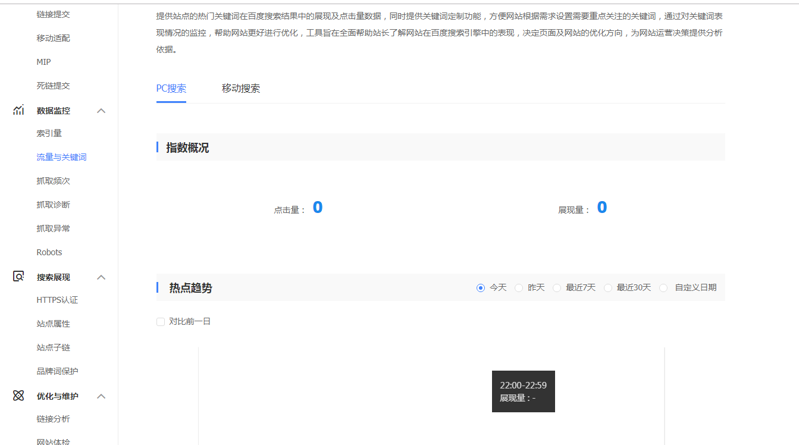Select the 昨天 radio button

click(x=519, y=288)
